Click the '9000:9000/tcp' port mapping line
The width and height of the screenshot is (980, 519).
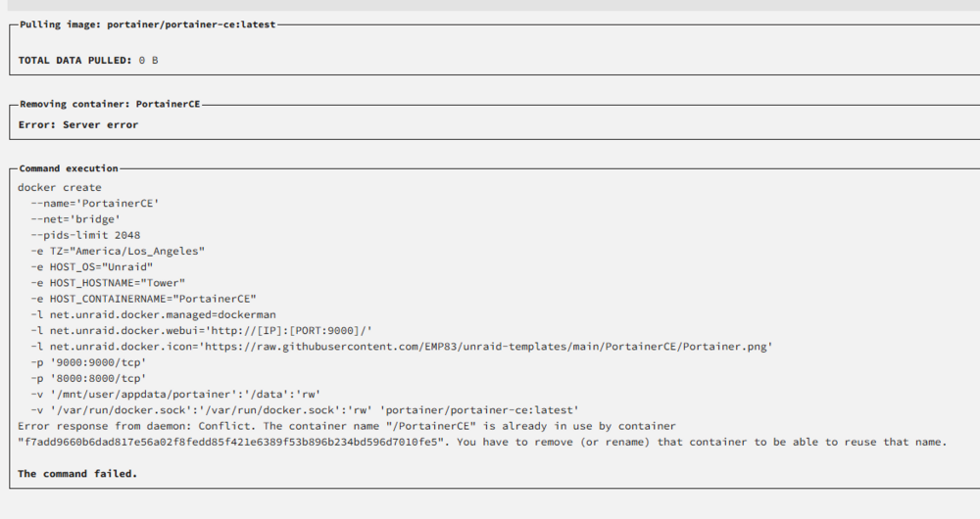(88, 362)
